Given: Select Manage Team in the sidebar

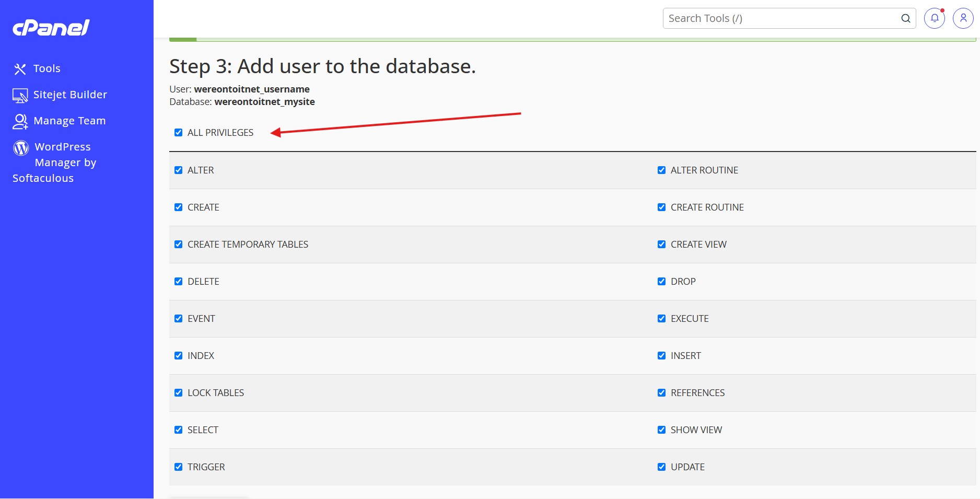Looking at the screenshot, I should pyautogui.click(x=69, y=121).
